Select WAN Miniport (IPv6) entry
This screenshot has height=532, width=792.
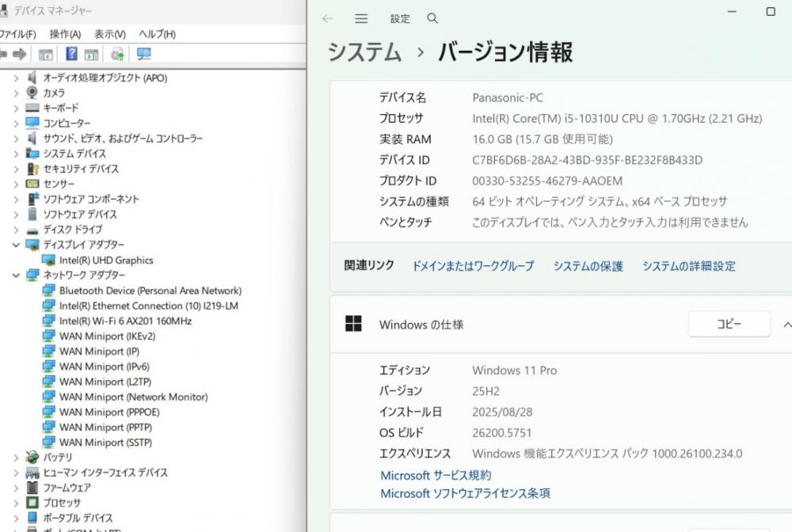pyautogui.click(x=104, y=366)
